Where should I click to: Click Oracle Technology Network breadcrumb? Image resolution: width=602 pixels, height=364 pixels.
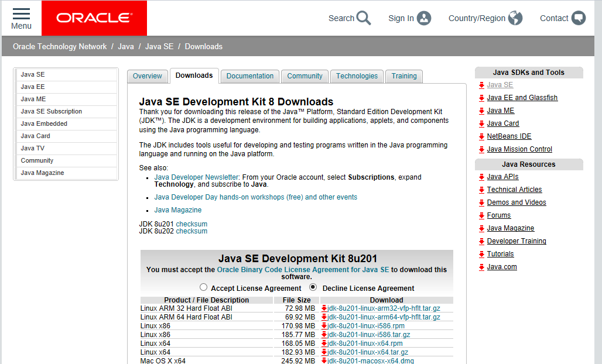pyautogui.click(x=60, y=46)
